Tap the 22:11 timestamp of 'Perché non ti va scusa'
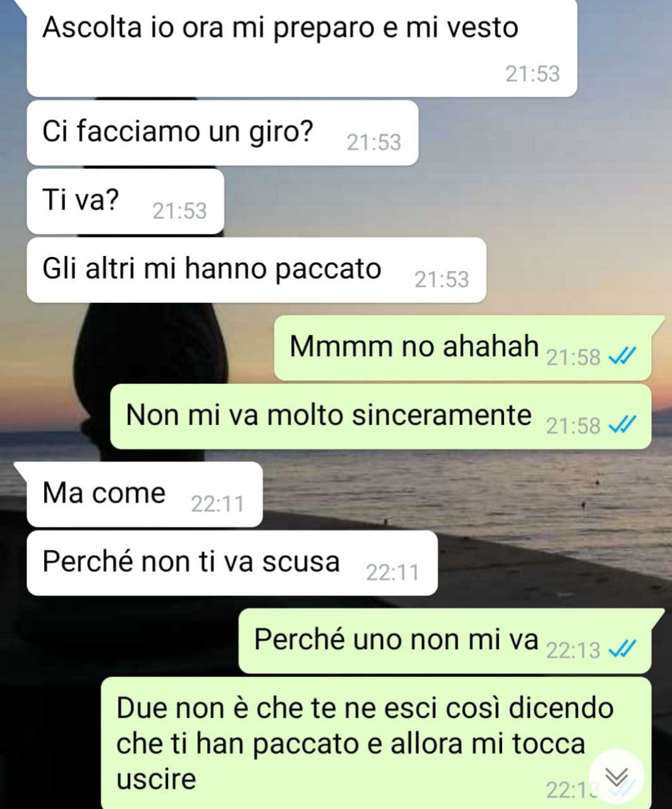Image resolution: width=672 pixels, height=809 pixels. point(393,573)
